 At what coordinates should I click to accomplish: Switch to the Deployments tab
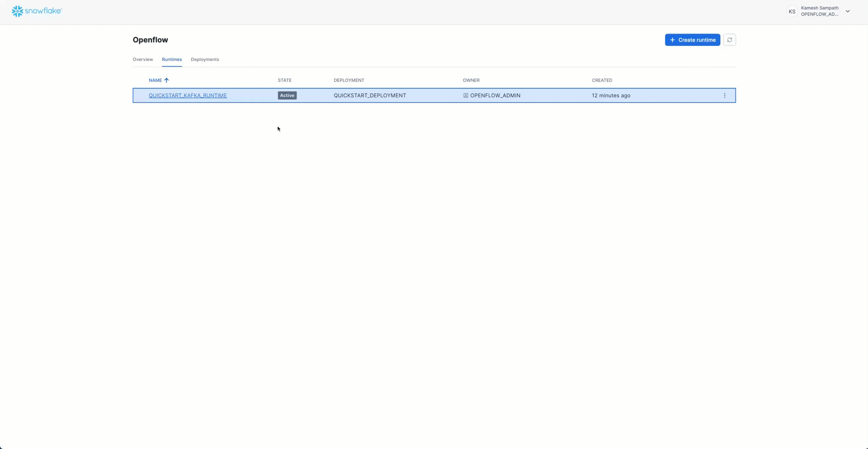[204, 59]
